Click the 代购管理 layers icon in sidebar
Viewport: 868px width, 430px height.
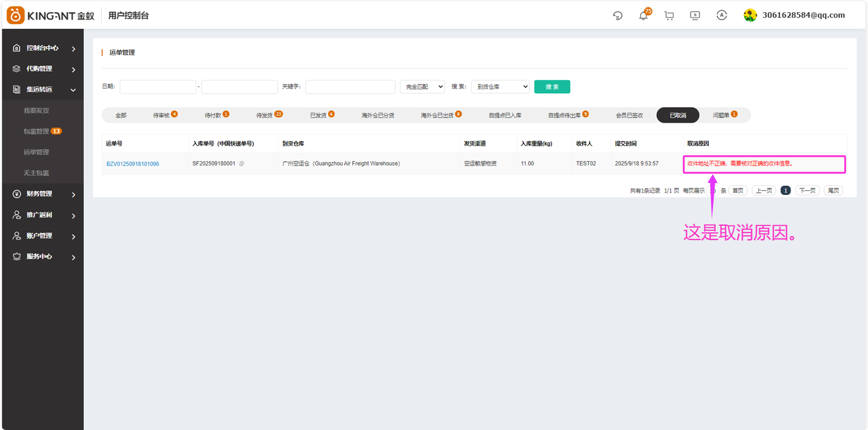[x=16, y=69]
